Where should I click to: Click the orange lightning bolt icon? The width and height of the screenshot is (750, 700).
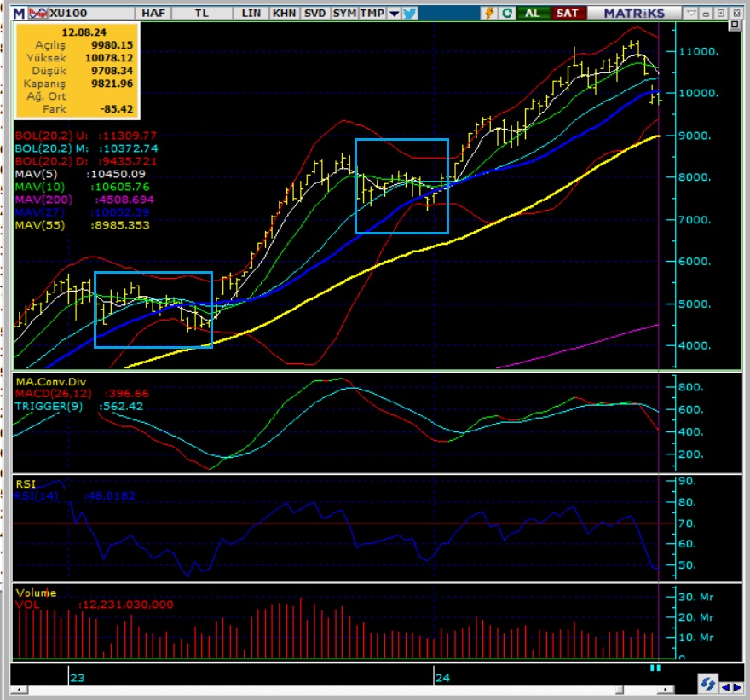[x=488, y=13]
